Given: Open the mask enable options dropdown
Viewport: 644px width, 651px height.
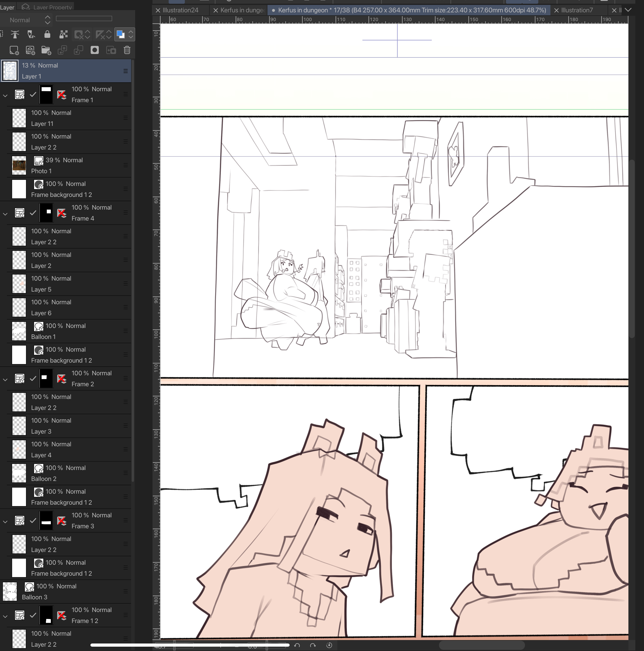Looking at the screenshot, I should tap(88, 34).
